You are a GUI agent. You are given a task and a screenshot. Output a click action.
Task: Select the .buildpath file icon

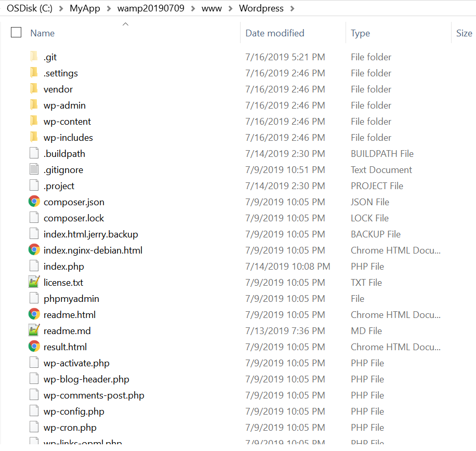34,153
